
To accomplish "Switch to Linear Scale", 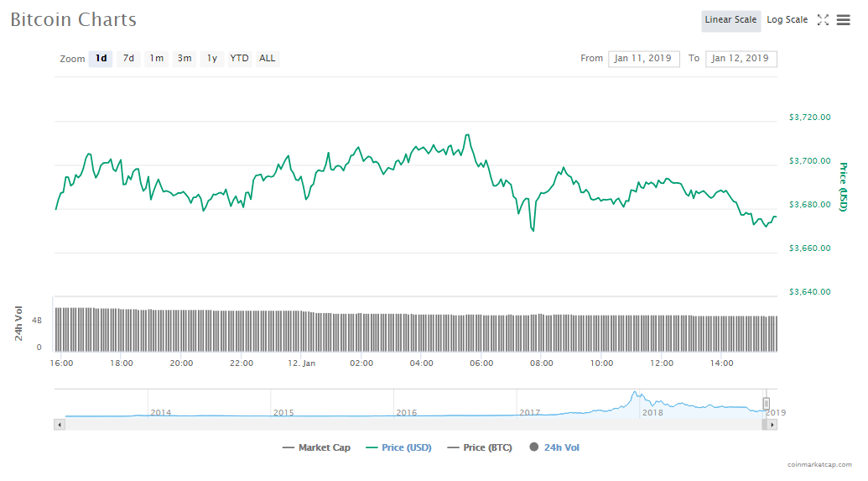I will pyautogui.click(x=730, y=20).
